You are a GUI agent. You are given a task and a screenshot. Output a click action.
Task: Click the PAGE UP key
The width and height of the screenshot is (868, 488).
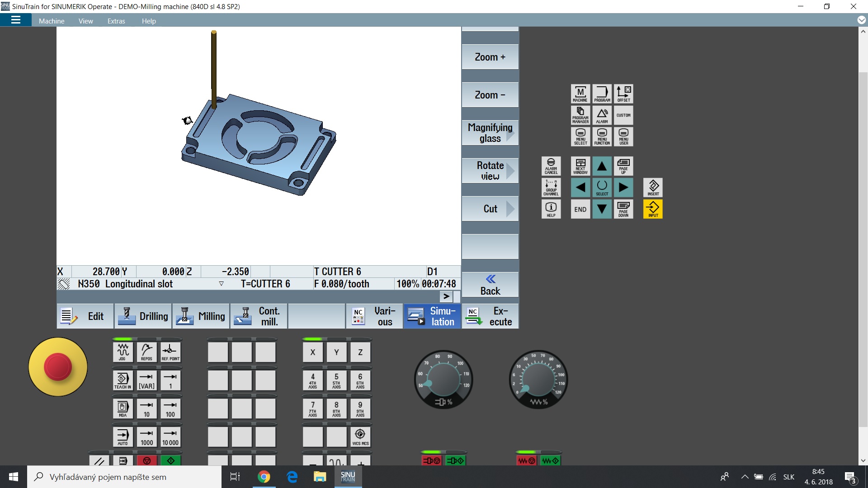coord(623,166)
